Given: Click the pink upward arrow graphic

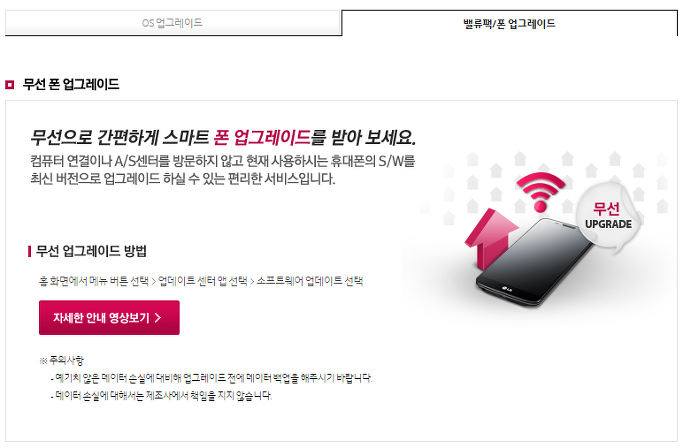Looking at the screenshot, I should 491,238.
